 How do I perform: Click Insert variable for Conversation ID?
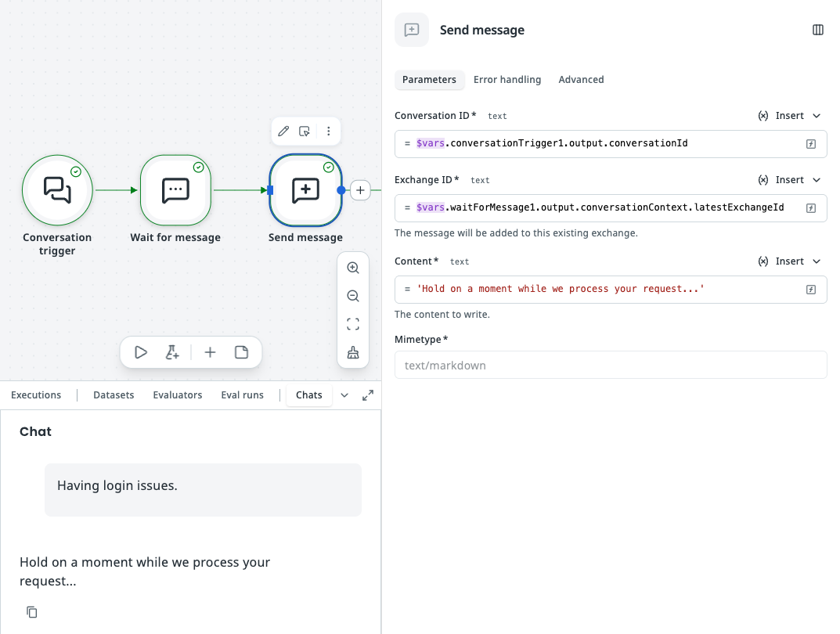781,116
